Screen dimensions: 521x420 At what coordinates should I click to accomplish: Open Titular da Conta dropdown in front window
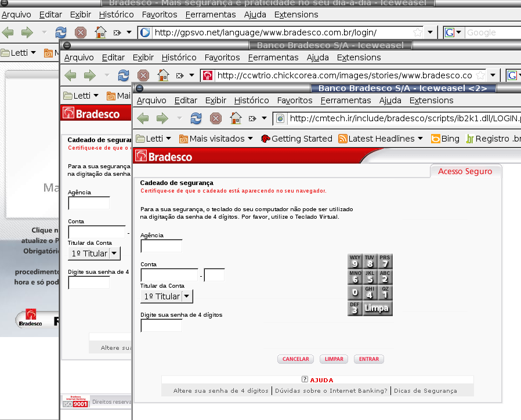click(167, 296)
